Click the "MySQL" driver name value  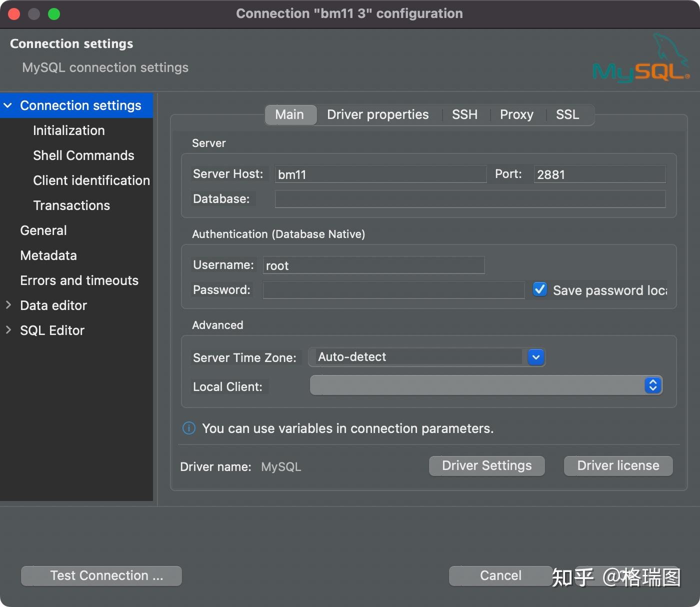coord(281,467)
